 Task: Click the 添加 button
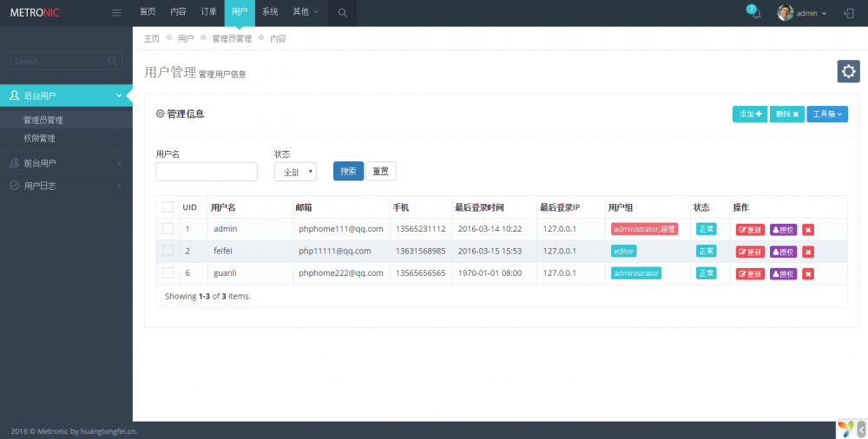(750, 114)
